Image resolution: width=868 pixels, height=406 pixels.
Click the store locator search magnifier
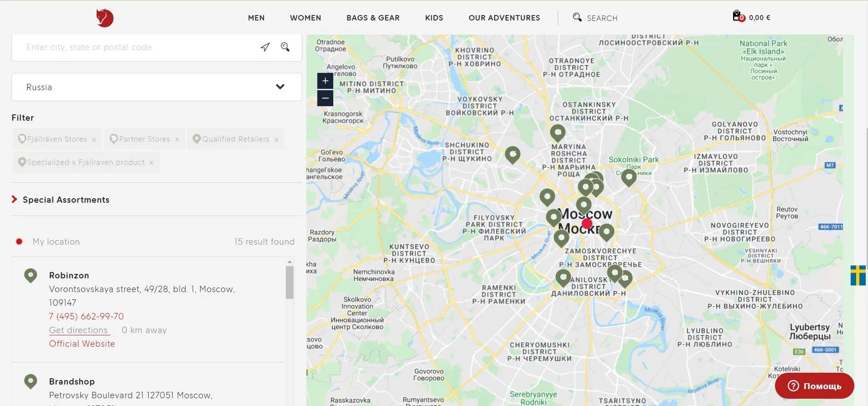coord(285,47)
